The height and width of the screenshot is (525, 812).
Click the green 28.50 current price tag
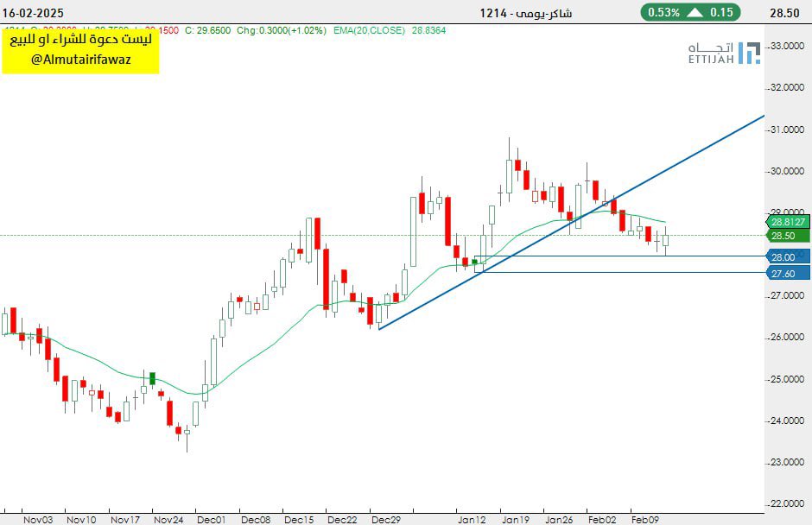[x=788, y=236]
